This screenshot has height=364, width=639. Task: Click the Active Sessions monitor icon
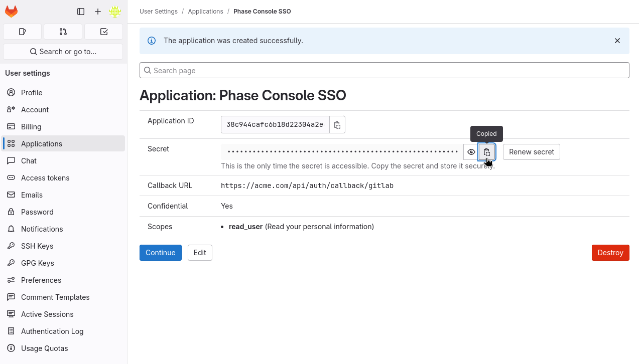tap(11, 314)
